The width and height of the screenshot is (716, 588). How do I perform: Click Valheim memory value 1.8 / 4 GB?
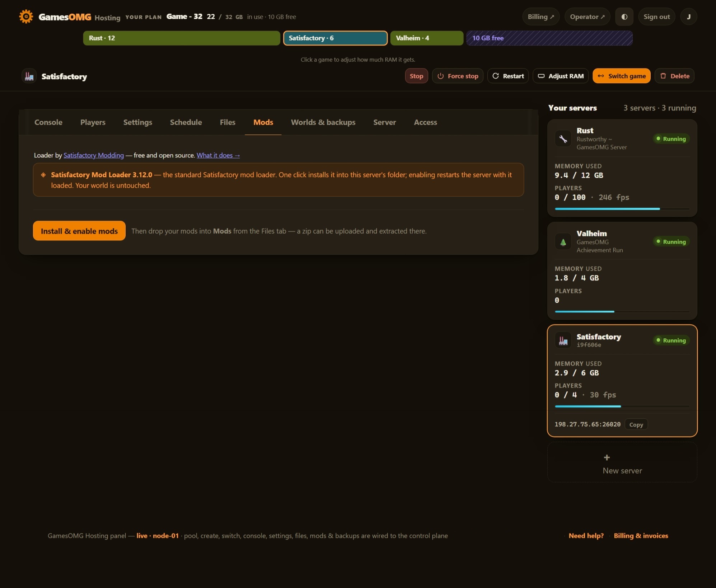pyautogui.click(x=576, y=278)
